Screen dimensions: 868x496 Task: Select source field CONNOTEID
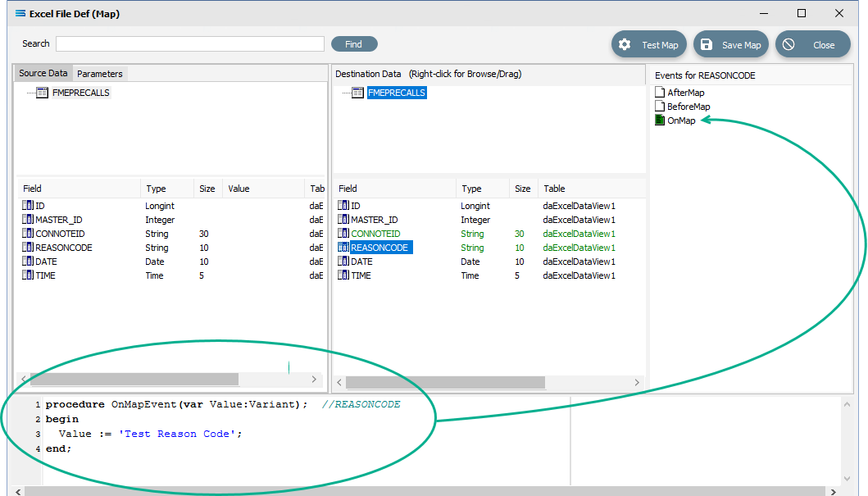[x=60, y=234]
